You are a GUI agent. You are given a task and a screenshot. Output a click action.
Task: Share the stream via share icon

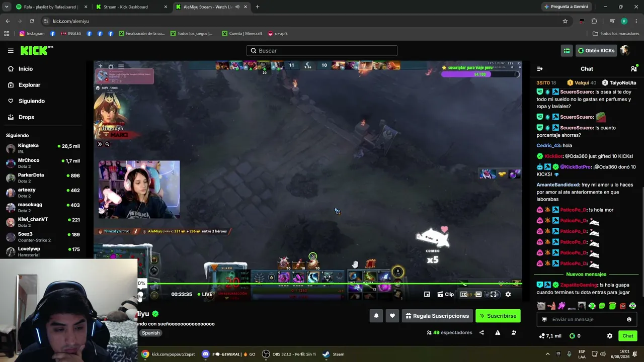point(481,332)
